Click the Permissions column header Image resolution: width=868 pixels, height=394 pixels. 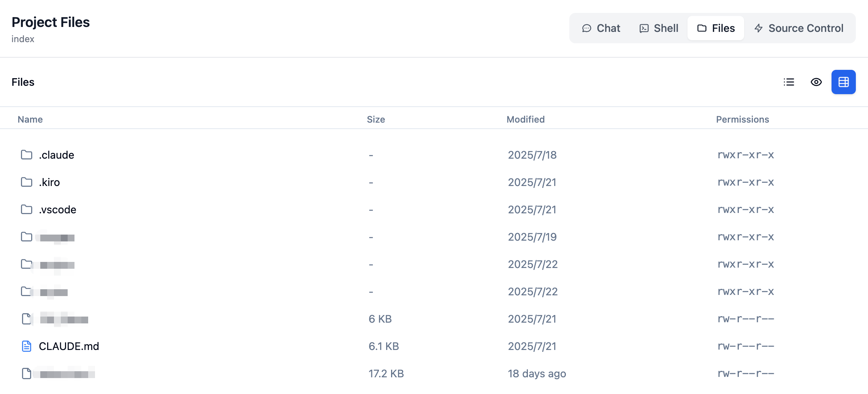click(x=742, y=120)
